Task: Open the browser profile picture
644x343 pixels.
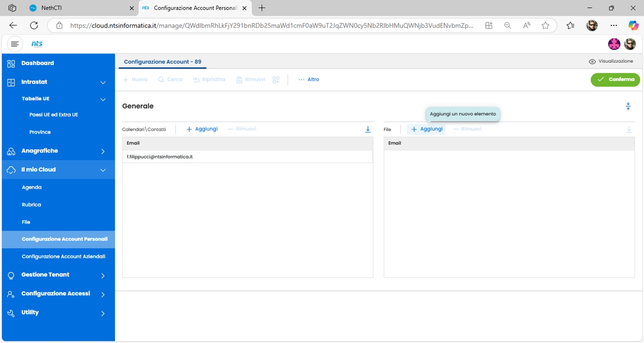Action: pos(592,25)
